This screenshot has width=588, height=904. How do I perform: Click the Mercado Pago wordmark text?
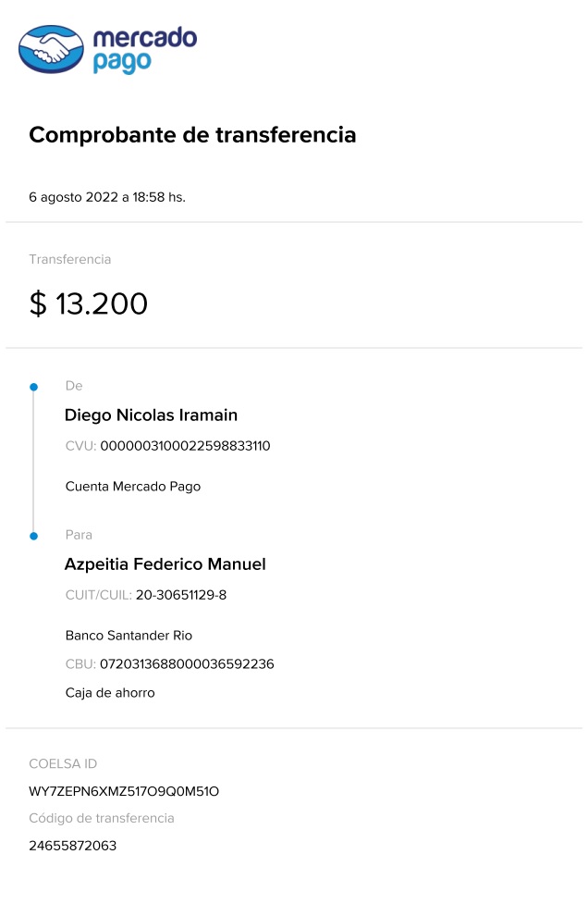click(144, 50)
